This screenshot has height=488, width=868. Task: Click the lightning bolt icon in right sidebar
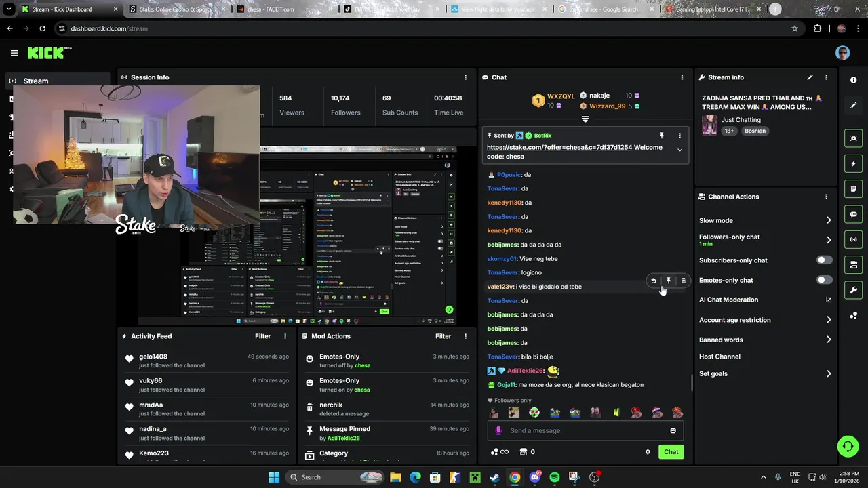(x=853, y=163)
